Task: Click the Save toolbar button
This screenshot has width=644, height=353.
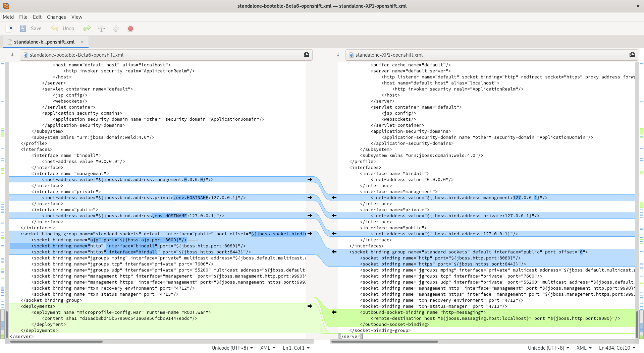Action: point(31,28)
